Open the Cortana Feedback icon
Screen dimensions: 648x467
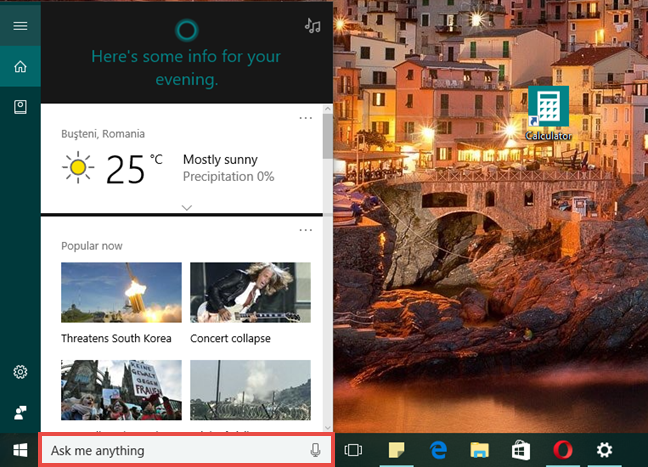[x=20, y=412]
